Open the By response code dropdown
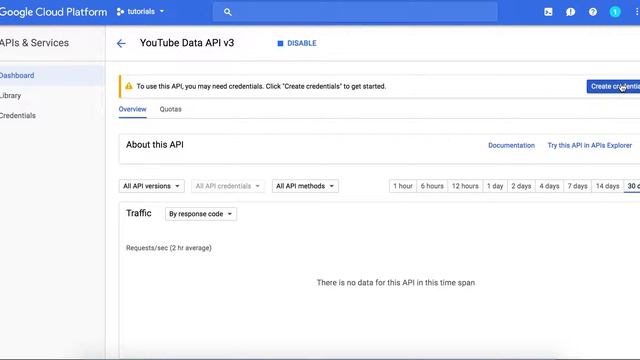 201,214
